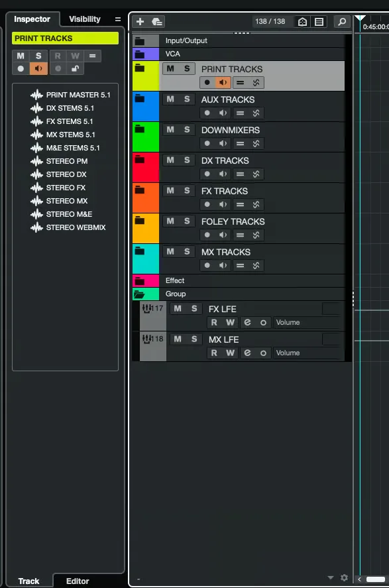Expand the Input/Output folder

140,40
